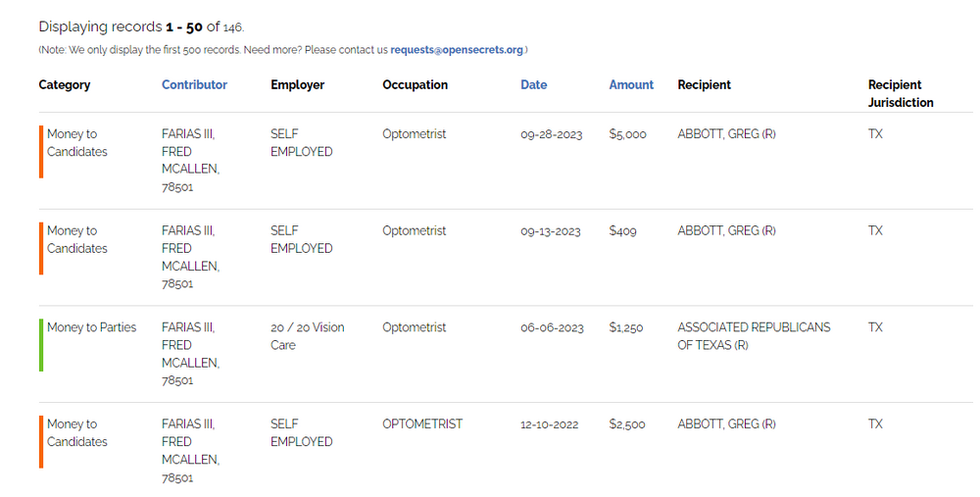Select the $409 amount cell
Viewport: 980px width, 497px height.
[622, 231]
